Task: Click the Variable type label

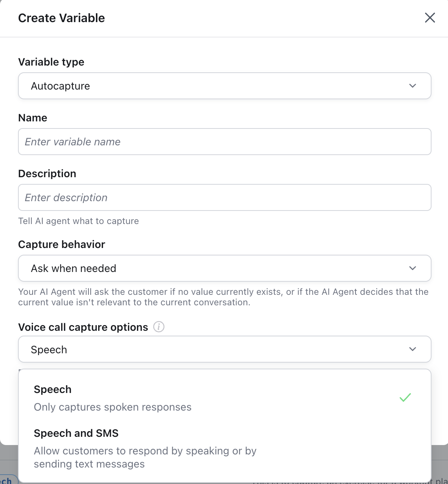Action: (x=51, y=62)
